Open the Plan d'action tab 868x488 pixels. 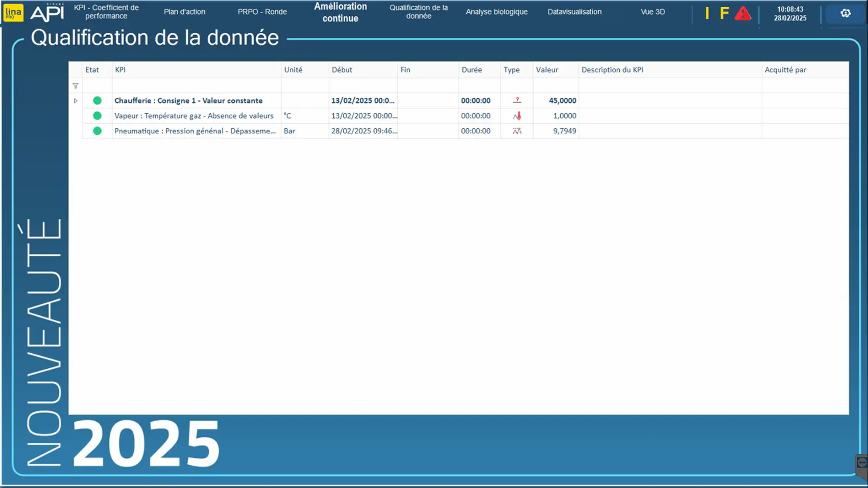point(184,12)
